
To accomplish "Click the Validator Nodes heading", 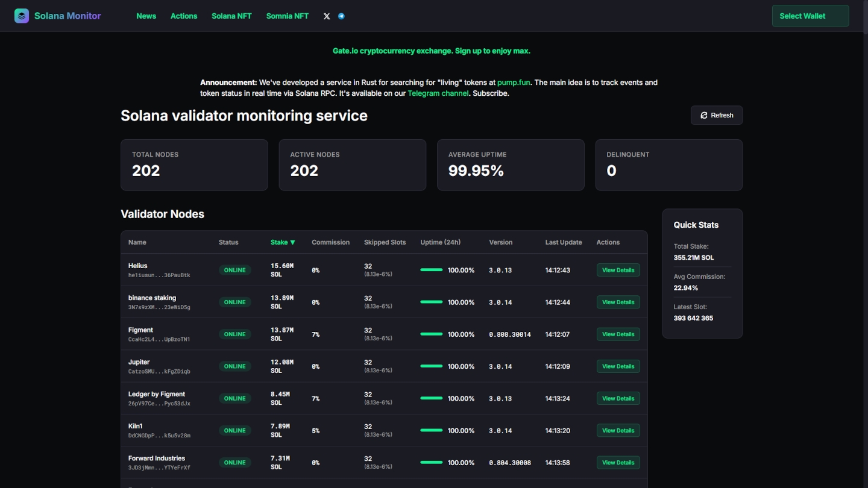I will coord(163,214).
